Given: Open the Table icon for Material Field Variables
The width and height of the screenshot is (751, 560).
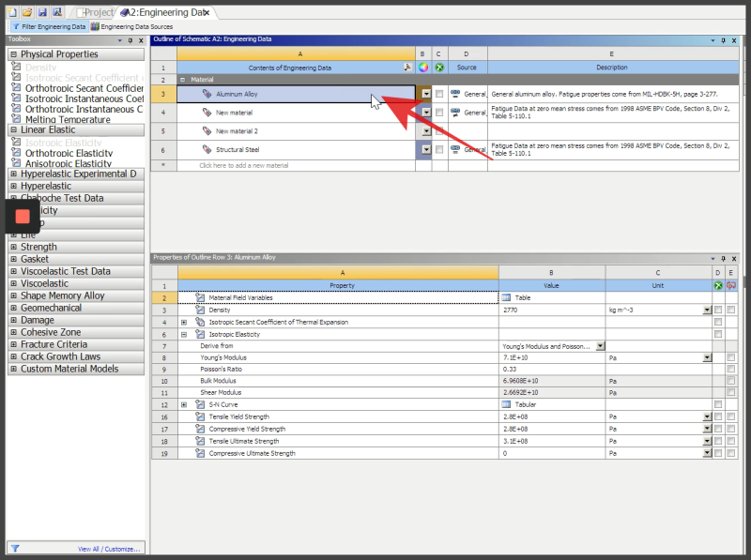Looking at the screenshot, I should click(506, 297).
